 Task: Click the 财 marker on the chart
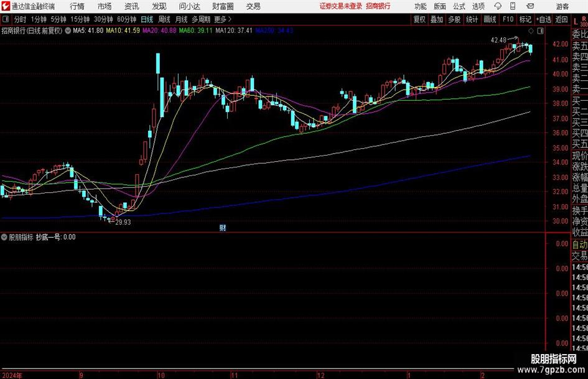[223, 227]
